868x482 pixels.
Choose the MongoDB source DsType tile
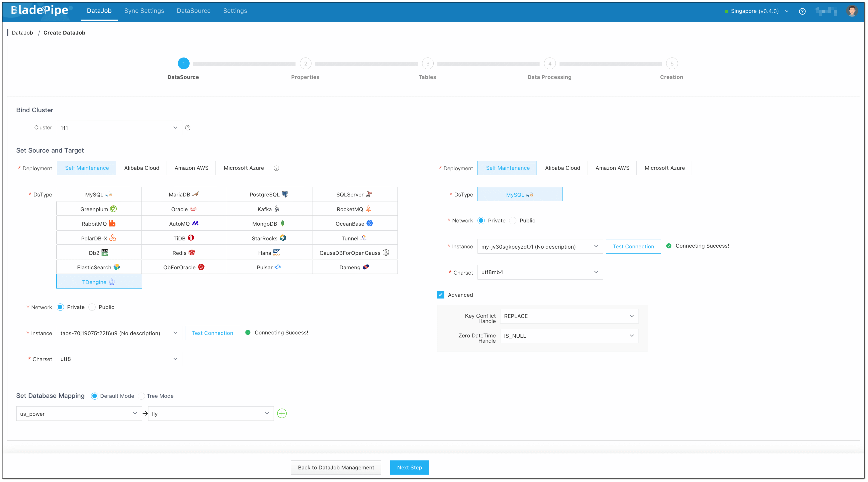(269, 224)
